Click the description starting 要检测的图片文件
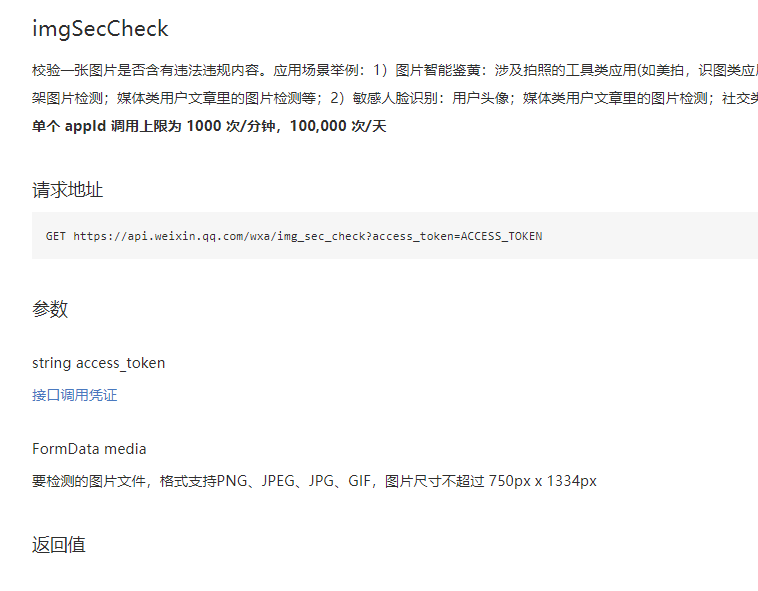Screen dimensions: 758x591 coord(314,481)
